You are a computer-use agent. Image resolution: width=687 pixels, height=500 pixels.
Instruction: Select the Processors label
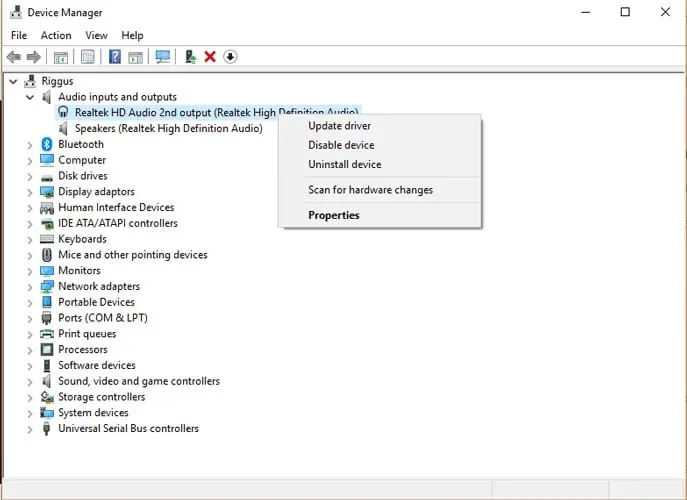point(83,350)
